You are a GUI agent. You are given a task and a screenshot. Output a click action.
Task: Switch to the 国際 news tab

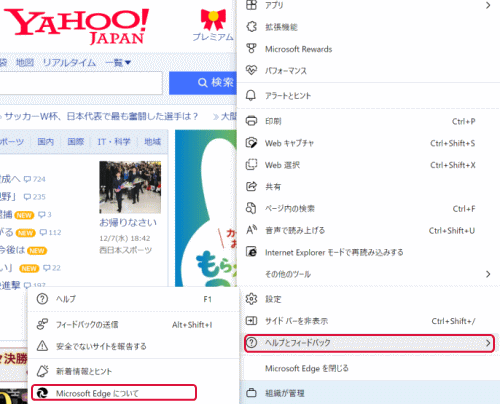point(76,142)
